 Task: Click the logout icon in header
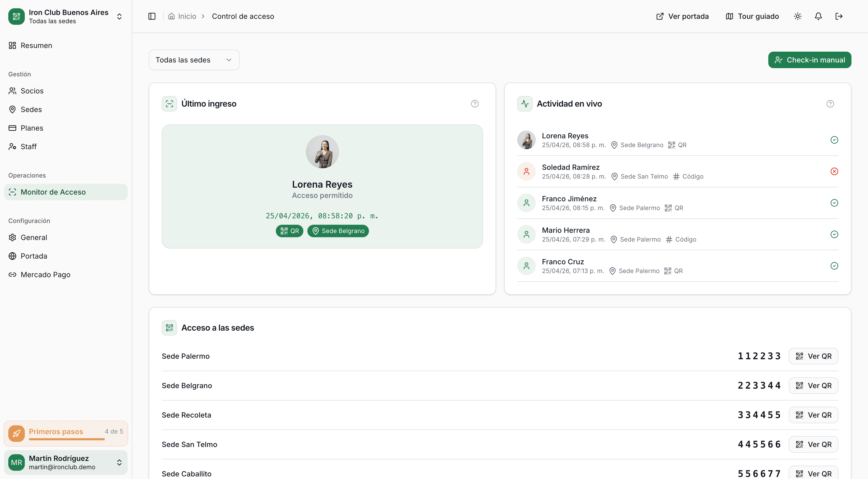839,16
